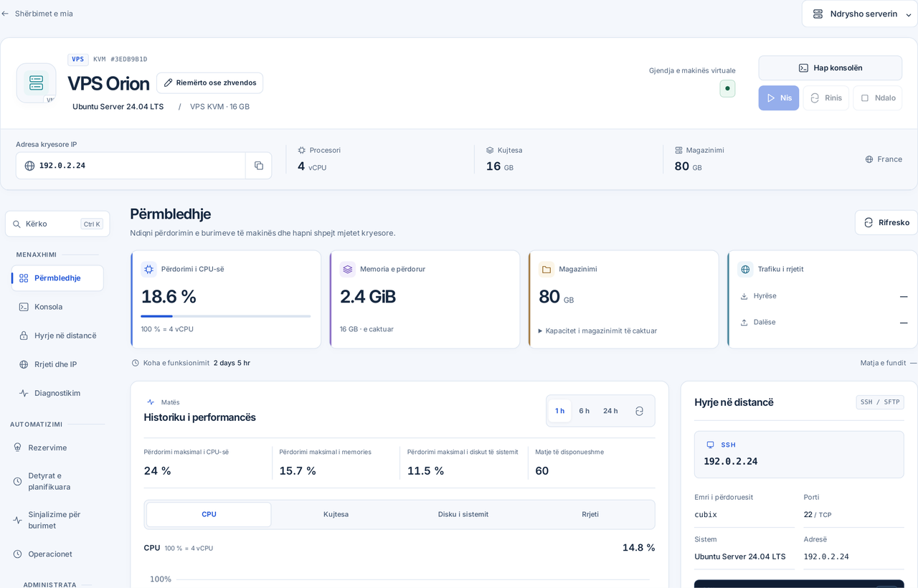Click the back arrow beside Shërbimet e mia

[5, 14]
